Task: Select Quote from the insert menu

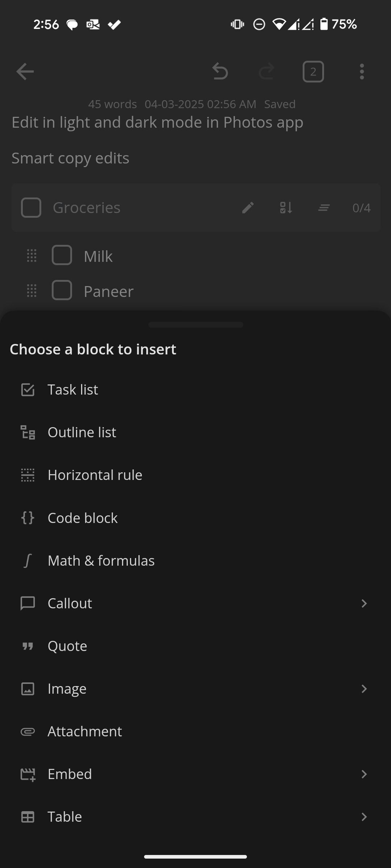Action: point(67,646)
